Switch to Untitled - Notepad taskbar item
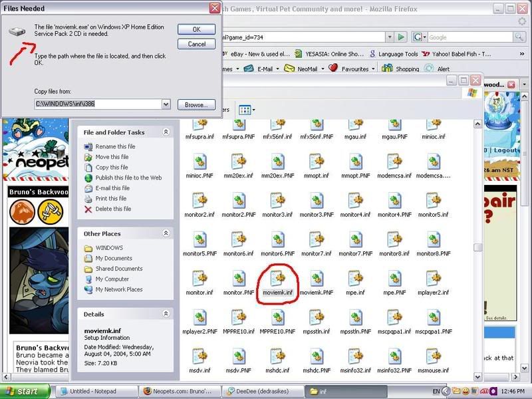Viewport: 532px width, 399px height. (x=96, y=391)
